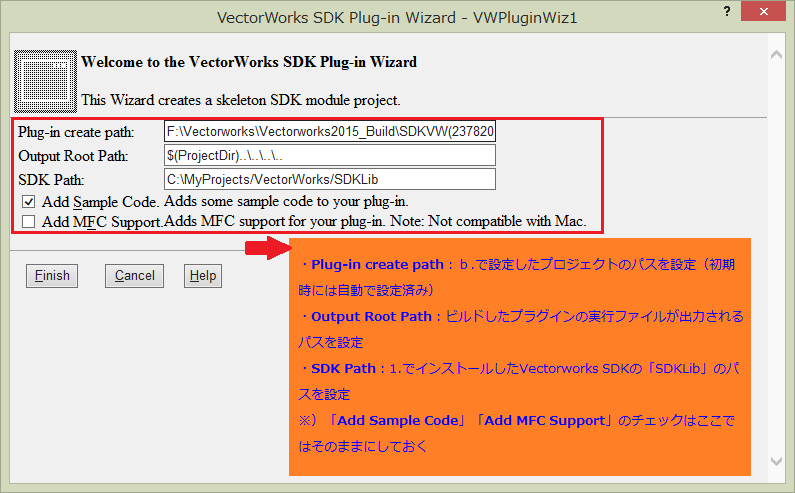Close the Plug-in Wizard window
The width and height of the screenshot is (795, 493).
(x=763, y=11)
